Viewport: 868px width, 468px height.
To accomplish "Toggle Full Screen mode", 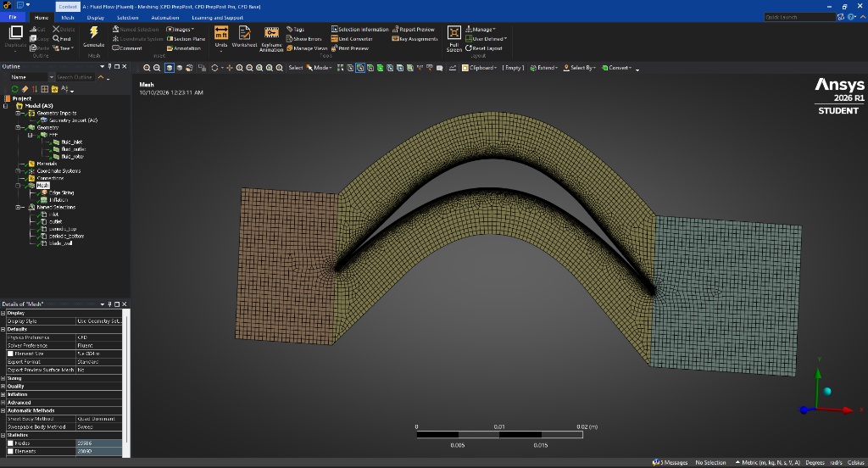I will coord(454,39).
